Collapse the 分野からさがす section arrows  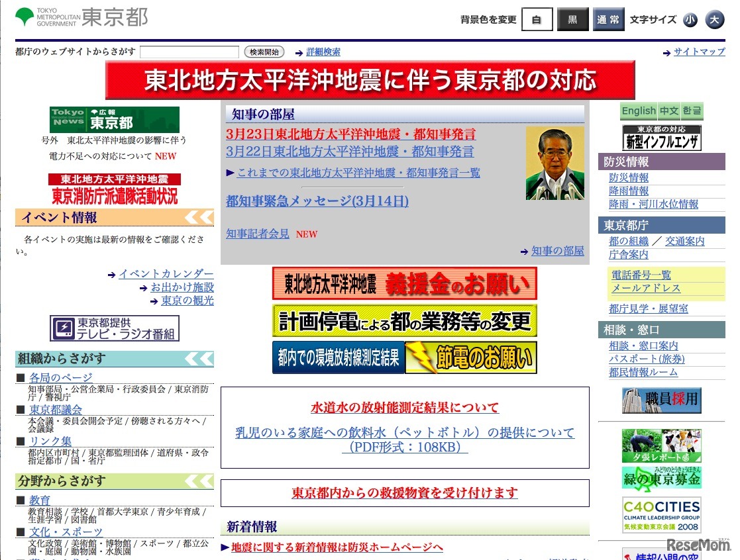[x=199, y=481]
